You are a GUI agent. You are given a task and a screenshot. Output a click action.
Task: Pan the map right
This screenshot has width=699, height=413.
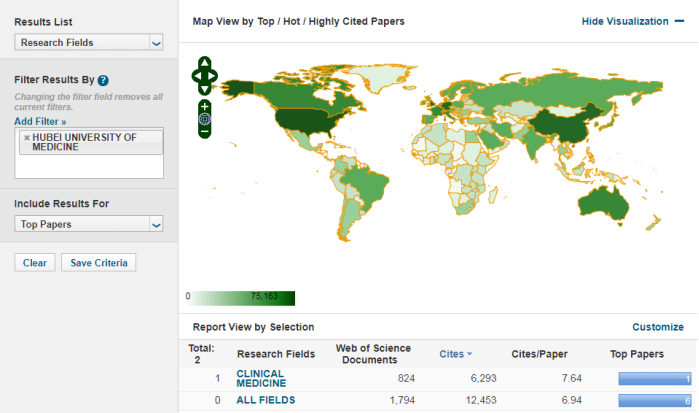[212, 75]
